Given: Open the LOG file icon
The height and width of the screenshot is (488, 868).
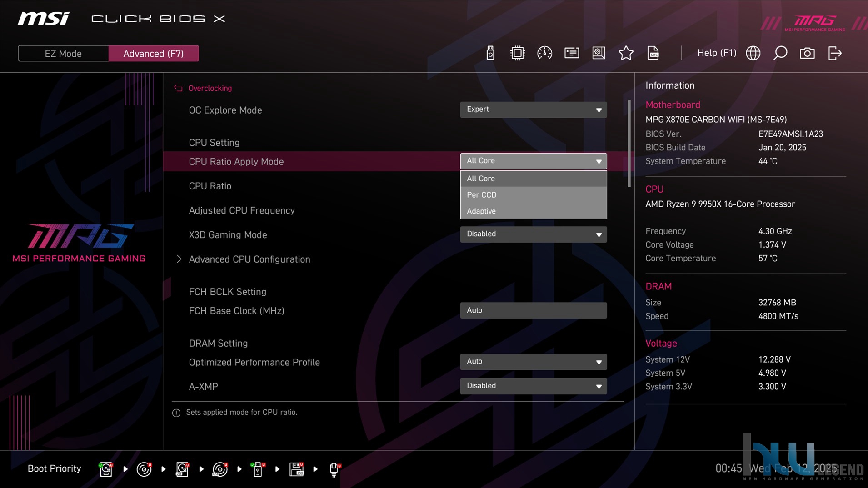Looking at the screenshot, I should (x=653, y=53).
